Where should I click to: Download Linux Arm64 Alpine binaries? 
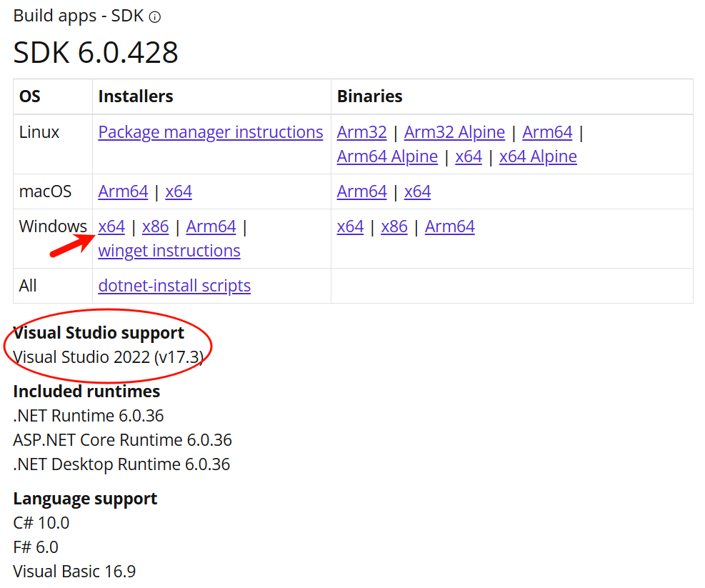[x=387, y=156]
